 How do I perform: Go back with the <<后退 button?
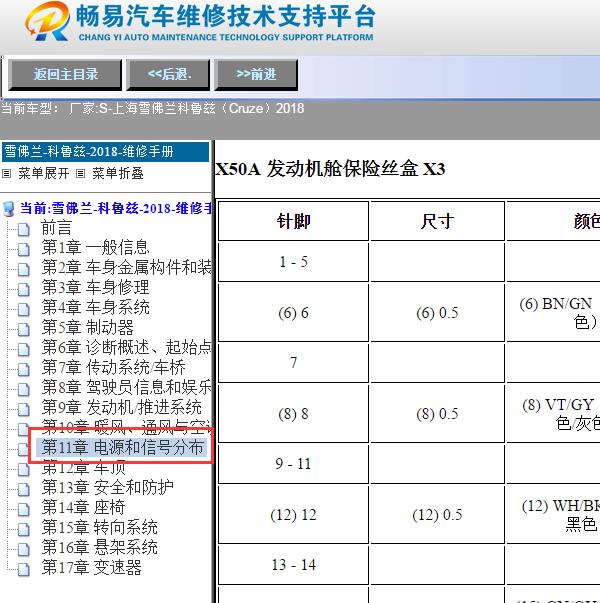pos(168,75)
